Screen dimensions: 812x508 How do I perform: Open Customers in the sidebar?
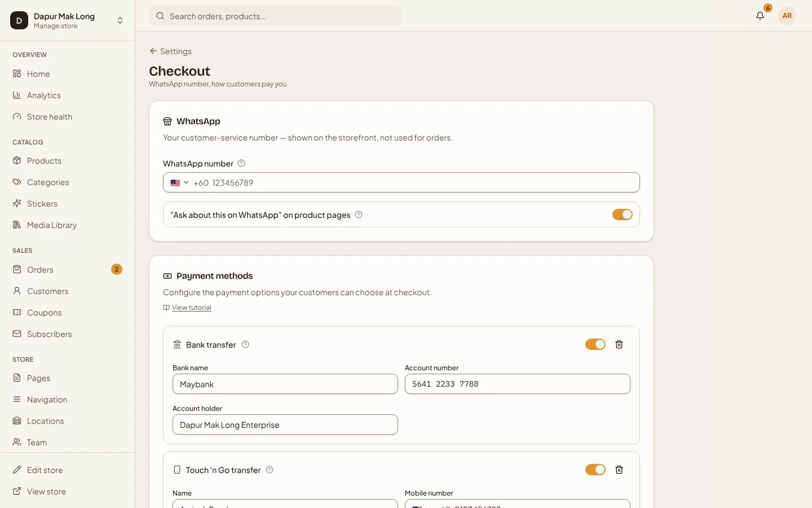pos(68,291)
